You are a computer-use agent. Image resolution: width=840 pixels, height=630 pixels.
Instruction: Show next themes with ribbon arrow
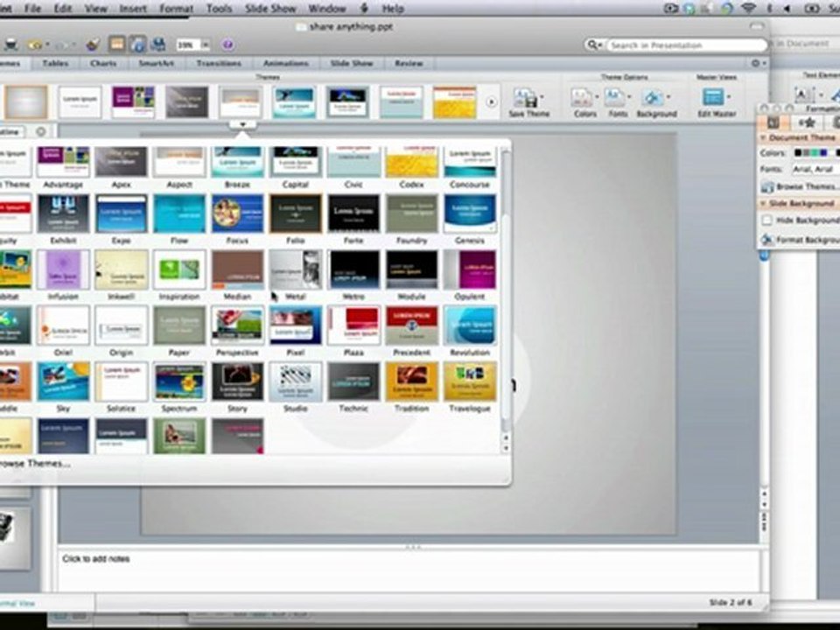coord(491,101)
